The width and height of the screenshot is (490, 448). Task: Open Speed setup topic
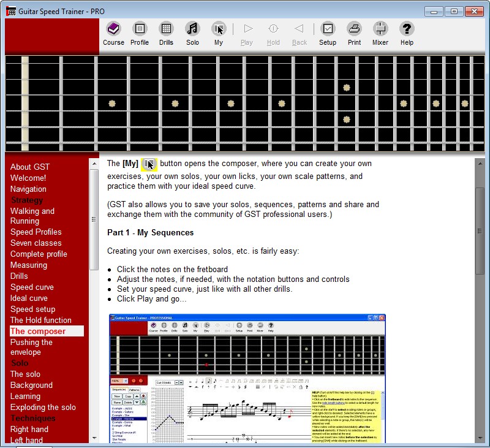pos(32,309)
